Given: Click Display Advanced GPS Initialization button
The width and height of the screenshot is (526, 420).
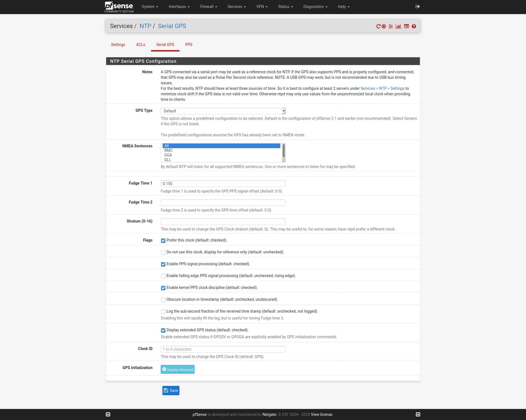Looking at the screenshot, I should click(178, 370).
